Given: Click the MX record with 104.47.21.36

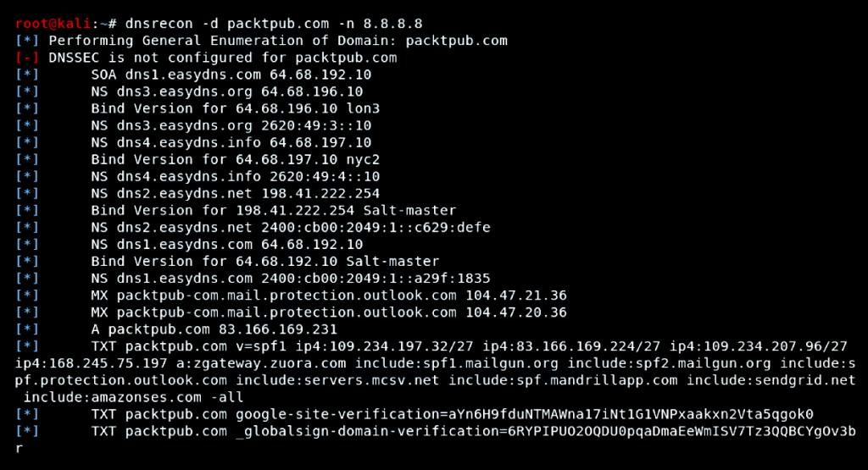Looking at the screenshot, I should (329, 296).
